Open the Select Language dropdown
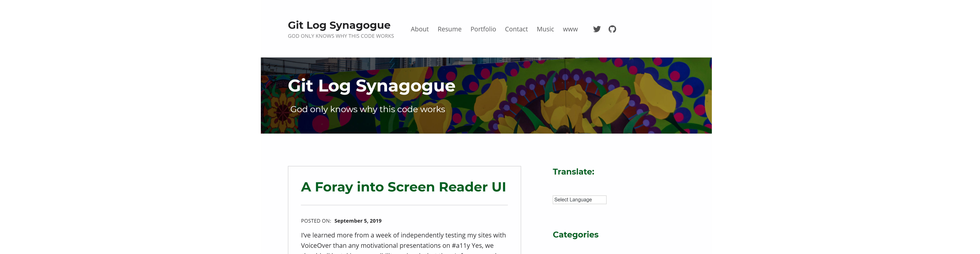The width and height of the screenshot is (980, 254). click(x=579, y=200)
